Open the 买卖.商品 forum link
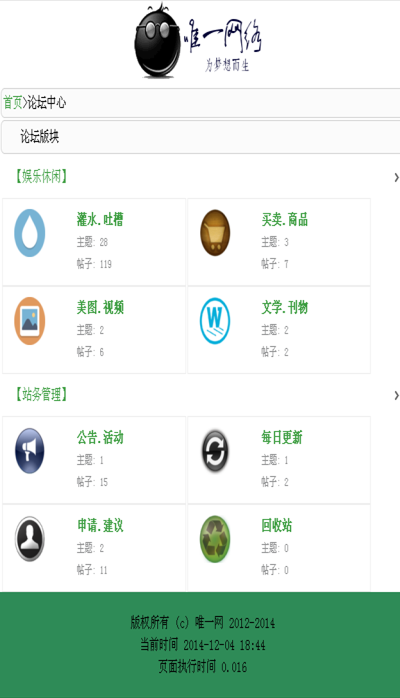The width and height of the screenshot is (400, 698). click(285, 219)
